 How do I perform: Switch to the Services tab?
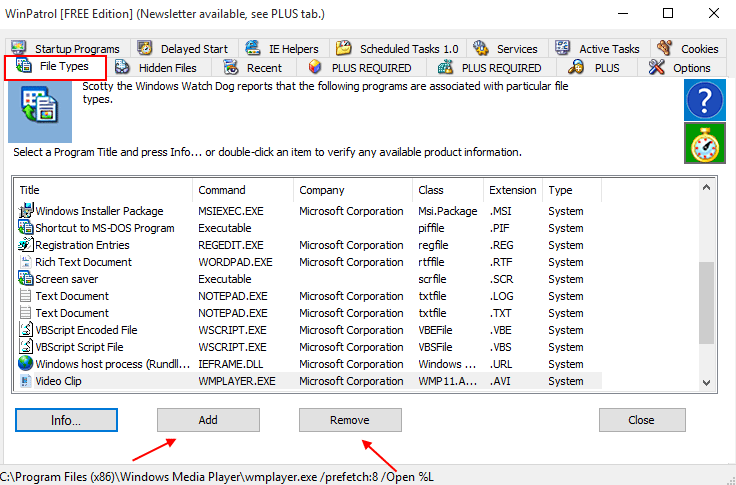pos(507,48)
